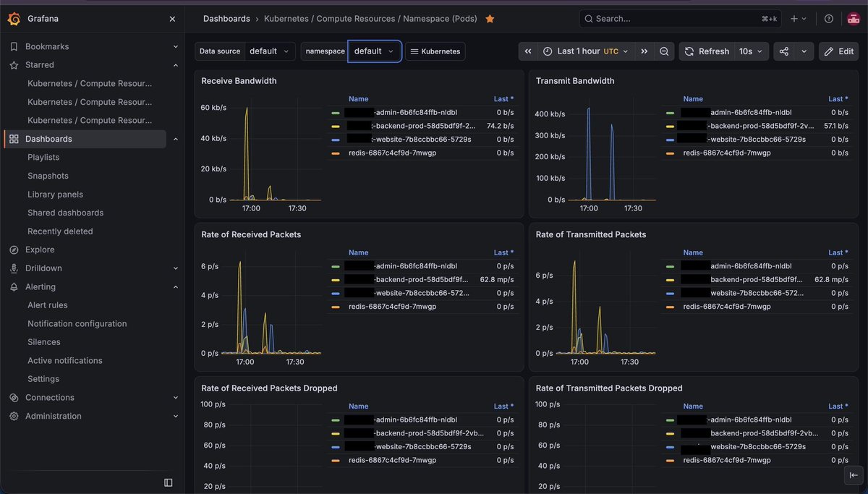Open Library panels in the sidebar
The height and width of the screenshot is (494, 868).
[55, 195]
